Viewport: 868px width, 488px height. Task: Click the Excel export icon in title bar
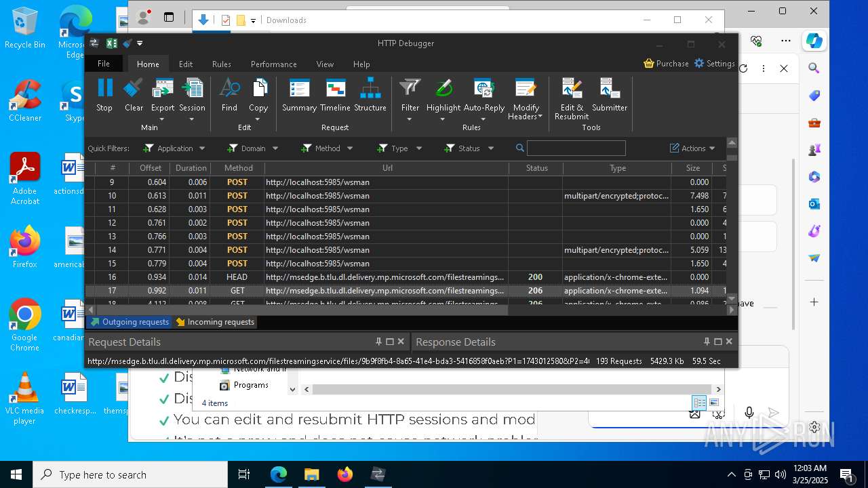[111, 43]
